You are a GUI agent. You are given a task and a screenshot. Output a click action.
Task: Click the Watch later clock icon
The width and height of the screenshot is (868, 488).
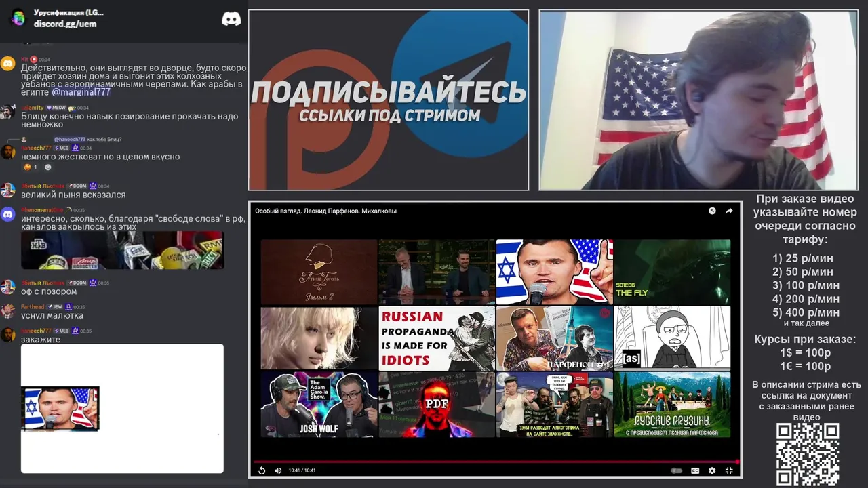[x=712, y=211]
